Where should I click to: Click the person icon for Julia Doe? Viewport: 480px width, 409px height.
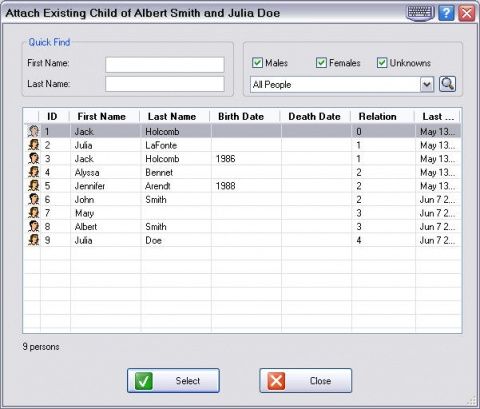coord(34,240)
